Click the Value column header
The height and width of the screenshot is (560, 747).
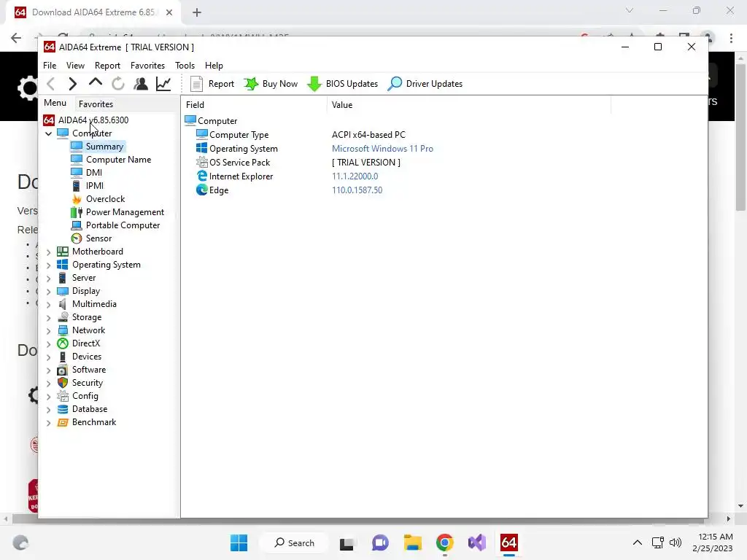[469, 105]
